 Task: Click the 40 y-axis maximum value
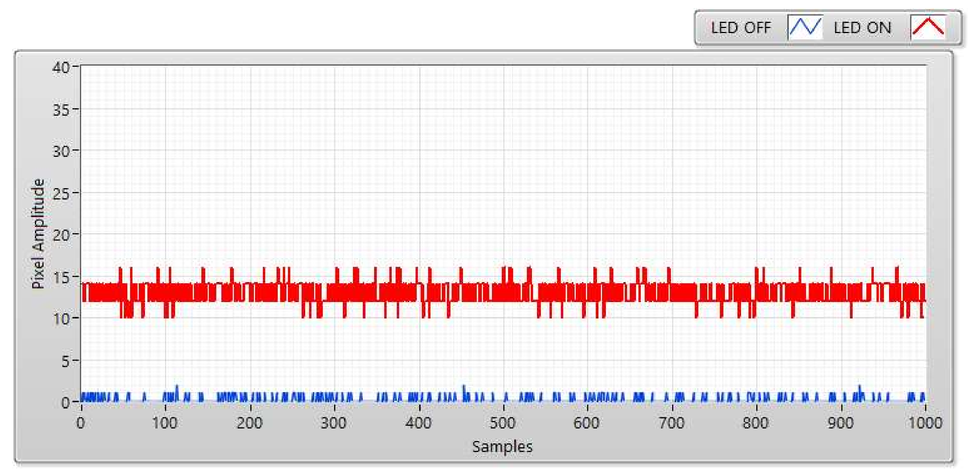click(61, 68)
